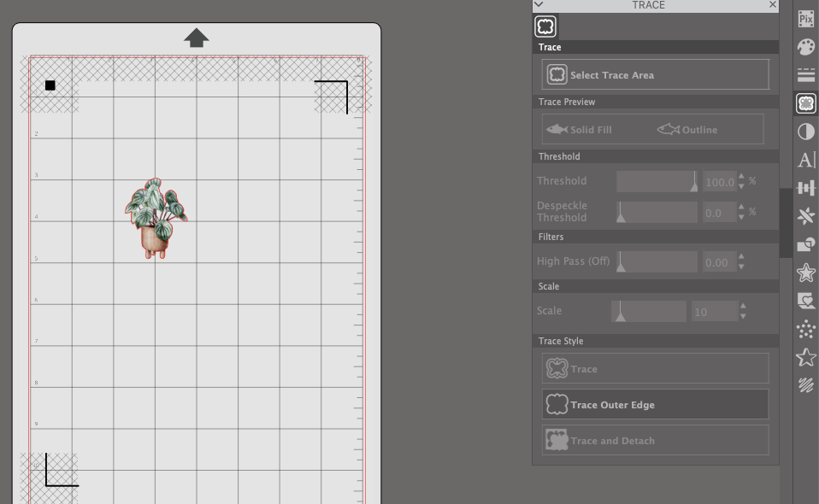
Task: Open the Modify overlapping shapes icon
Action: (x=806, y=244)
